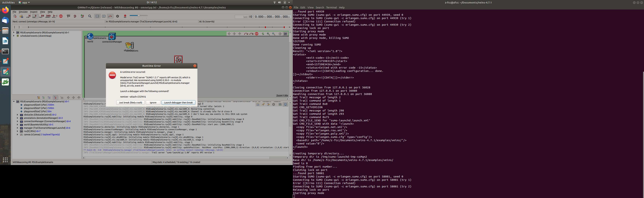644x198 pixels.
Task: Open the View menu in Qtenv
Action: 42,12
